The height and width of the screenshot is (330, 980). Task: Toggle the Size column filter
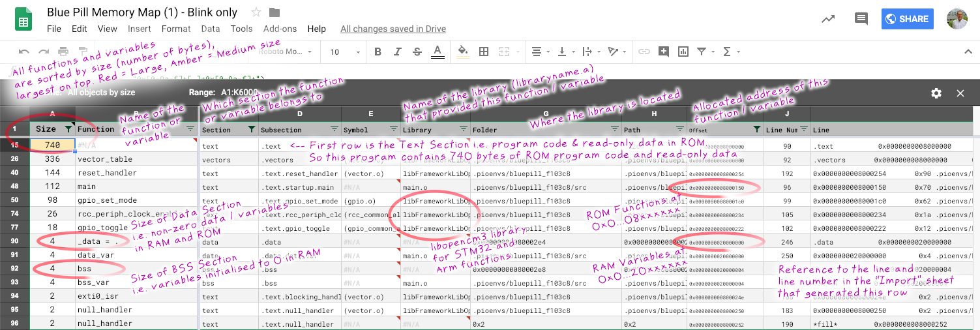pos(68,129)
